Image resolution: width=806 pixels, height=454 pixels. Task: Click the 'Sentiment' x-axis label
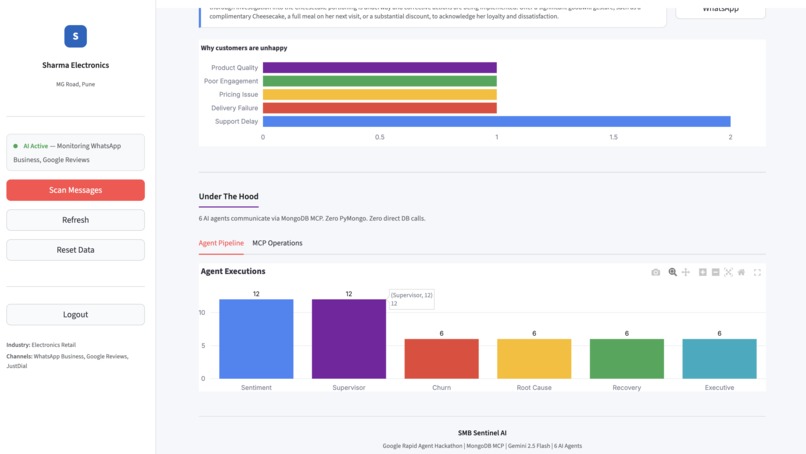pyautogui.click(x=256, y=388)
